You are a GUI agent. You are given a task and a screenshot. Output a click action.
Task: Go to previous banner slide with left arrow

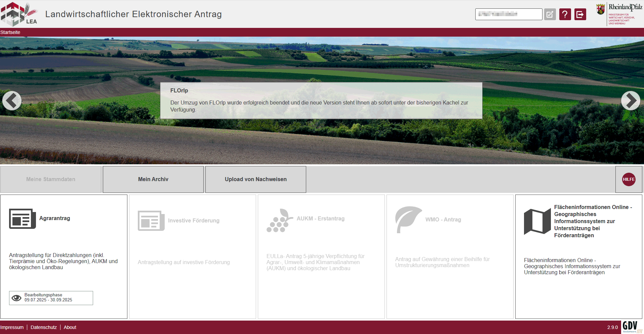[12, 100]
